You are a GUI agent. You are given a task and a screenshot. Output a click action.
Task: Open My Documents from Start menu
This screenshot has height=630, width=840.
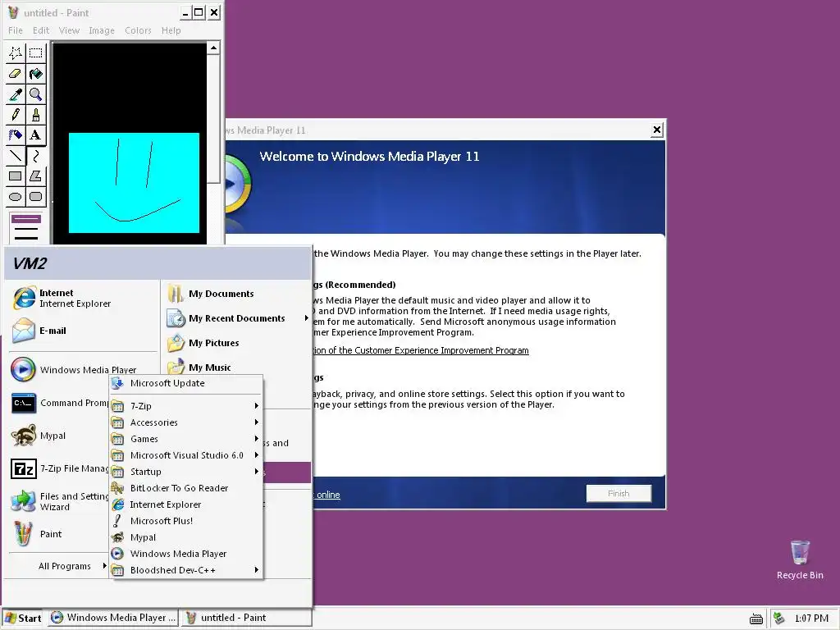(x=237, y=294)
